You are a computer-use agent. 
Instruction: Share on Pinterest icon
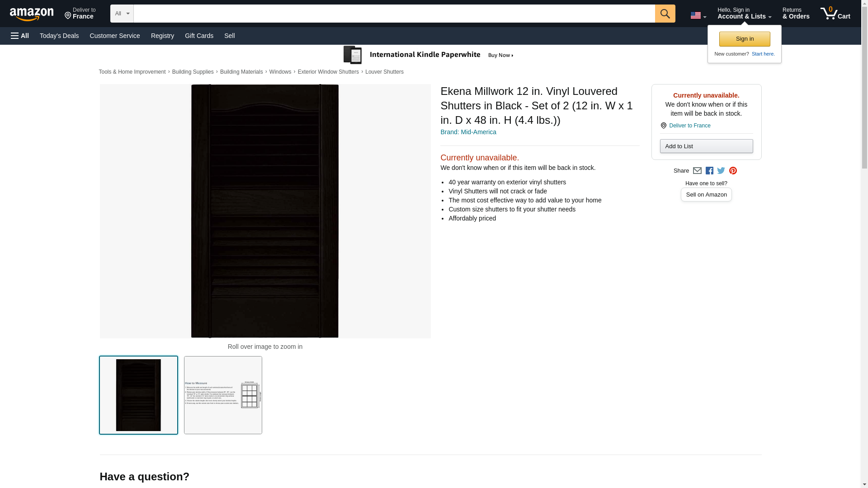point(733,171)
